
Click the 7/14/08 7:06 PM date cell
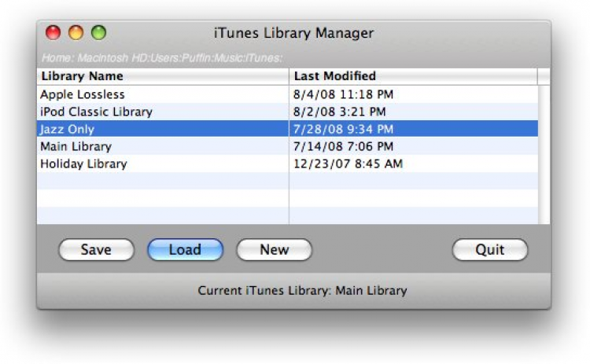tap(343, 146)
